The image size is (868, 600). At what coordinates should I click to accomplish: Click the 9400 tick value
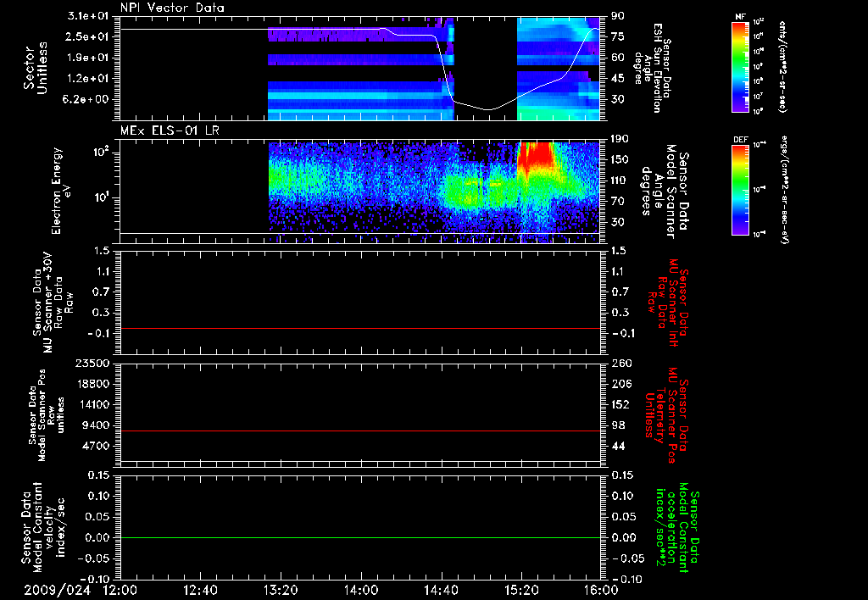[97, 425]
